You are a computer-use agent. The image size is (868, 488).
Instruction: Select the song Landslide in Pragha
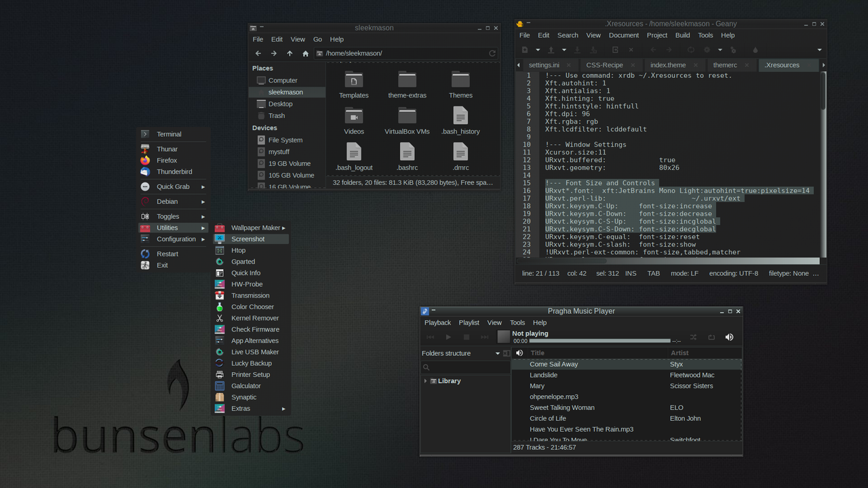[627, 375]
